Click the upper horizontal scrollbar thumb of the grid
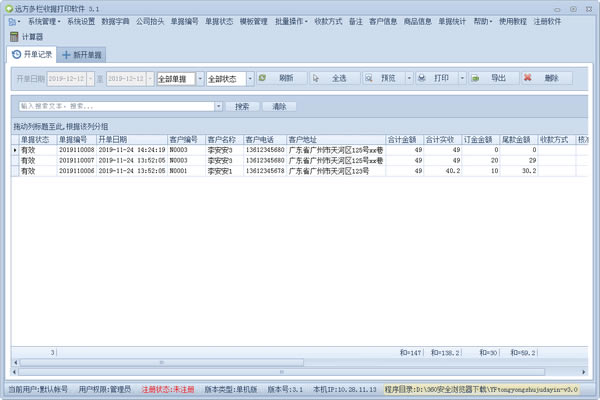600x400 pixels. click(162, 362)
